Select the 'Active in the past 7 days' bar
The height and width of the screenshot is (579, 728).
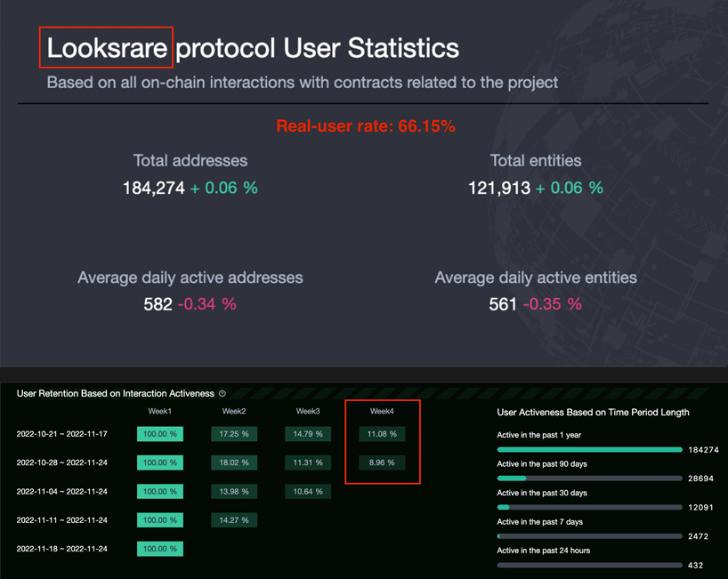pos(589,535)
